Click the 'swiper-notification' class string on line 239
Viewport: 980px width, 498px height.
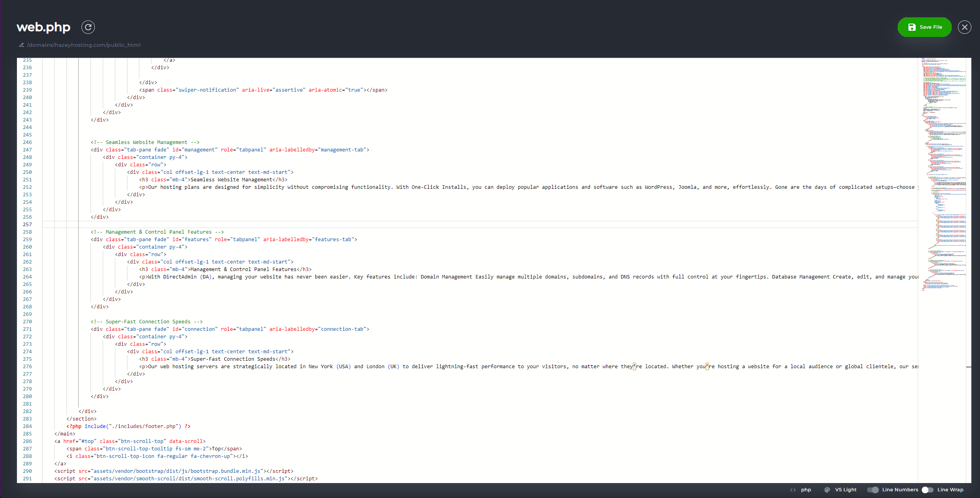[x=207, y=90]
